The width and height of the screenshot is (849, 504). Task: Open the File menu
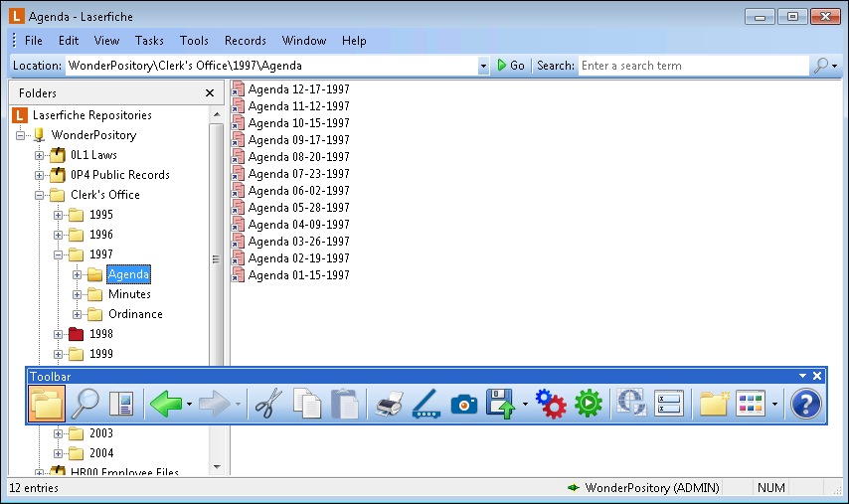pos(34,41)
